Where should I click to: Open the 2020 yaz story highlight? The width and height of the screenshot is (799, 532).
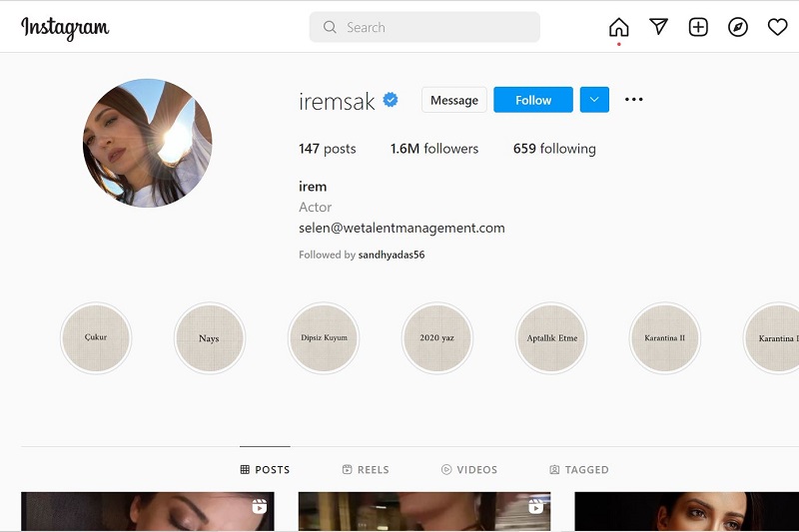tap(437, 338)
